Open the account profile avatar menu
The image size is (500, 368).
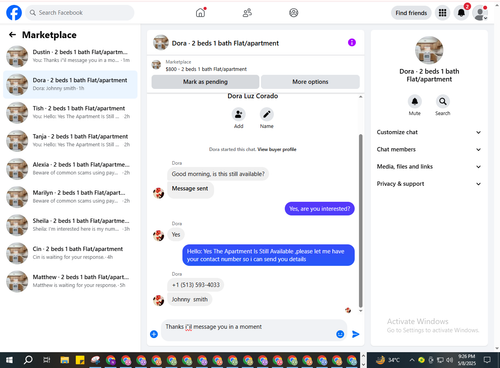tap(480, 13)
